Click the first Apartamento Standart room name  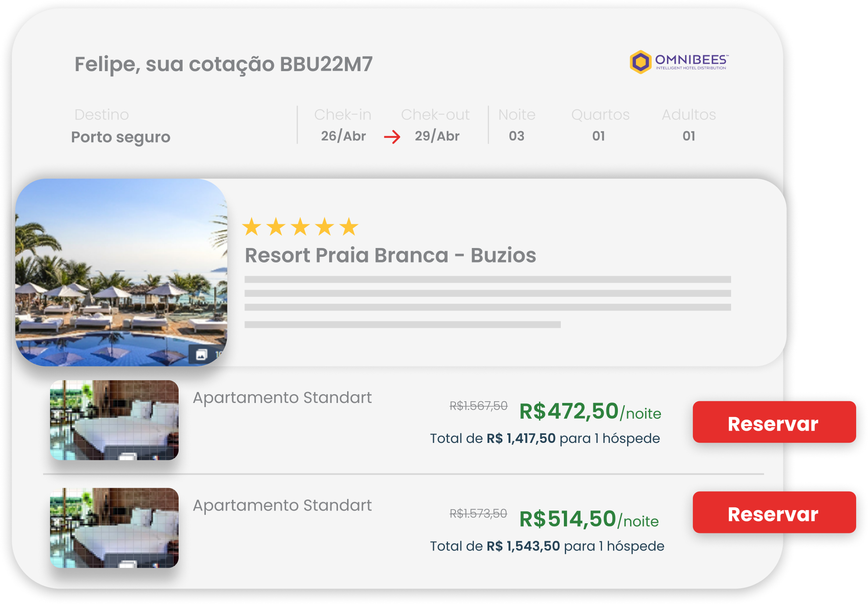[282, 398]
